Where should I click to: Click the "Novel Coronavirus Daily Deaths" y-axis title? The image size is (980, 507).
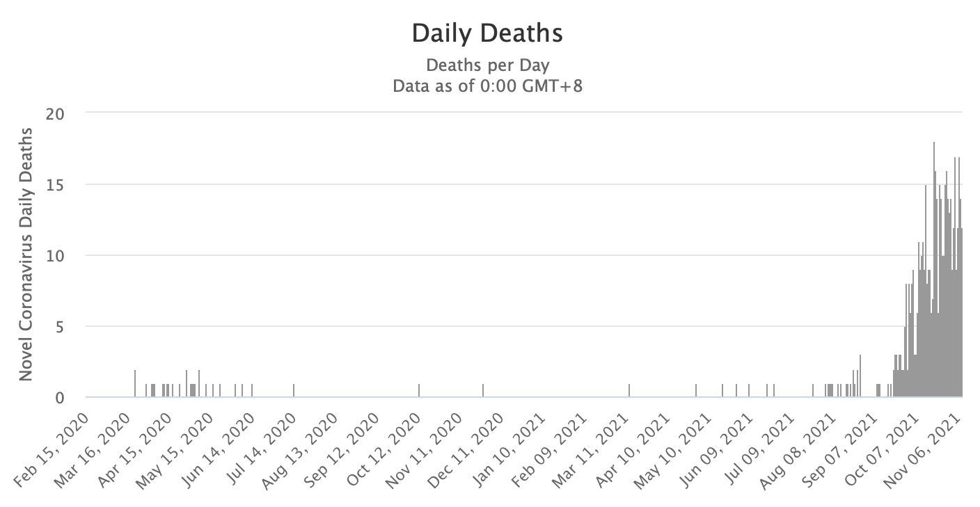coord(26,254)
